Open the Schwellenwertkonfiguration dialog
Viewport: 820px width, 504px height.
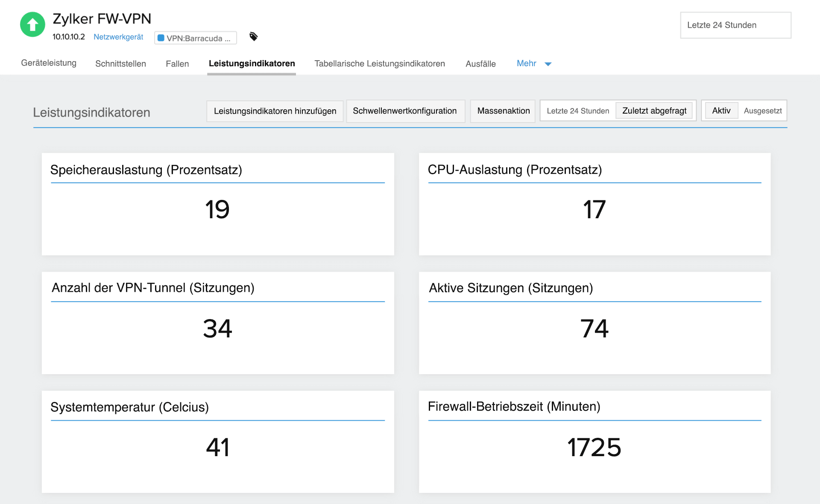click(405, 111)
